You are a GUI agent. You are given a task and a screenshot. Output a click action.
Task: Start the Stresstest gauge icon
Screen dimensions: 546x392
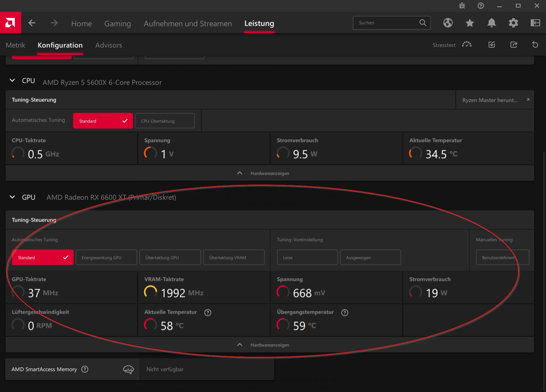point(467,45)
